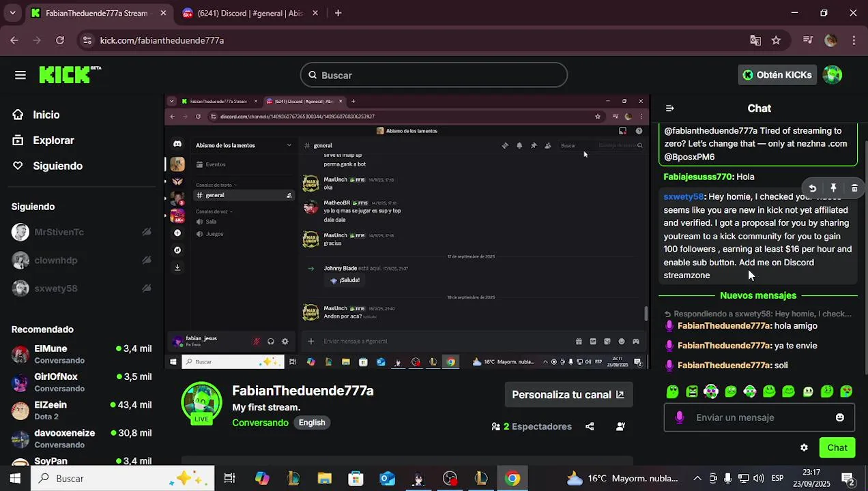Image resolution: width=868 pixels, height=491 pixels.
Task: Open Chrome media controls icon
Action: tap(808, 40)
